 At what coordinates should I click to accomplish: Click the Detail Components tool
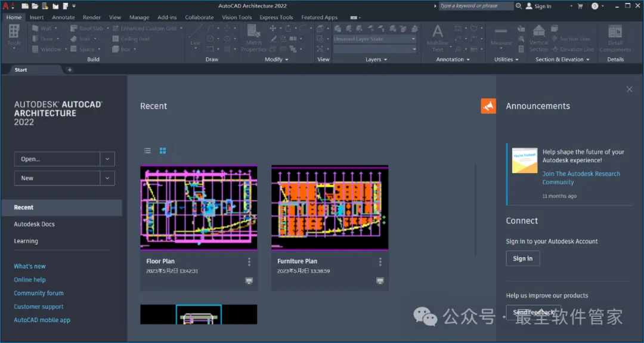[615, 38]
